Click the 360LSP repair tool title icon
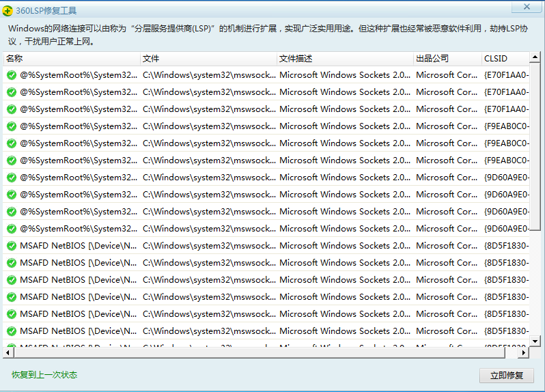545x392 pixels. tap(8, 11)
